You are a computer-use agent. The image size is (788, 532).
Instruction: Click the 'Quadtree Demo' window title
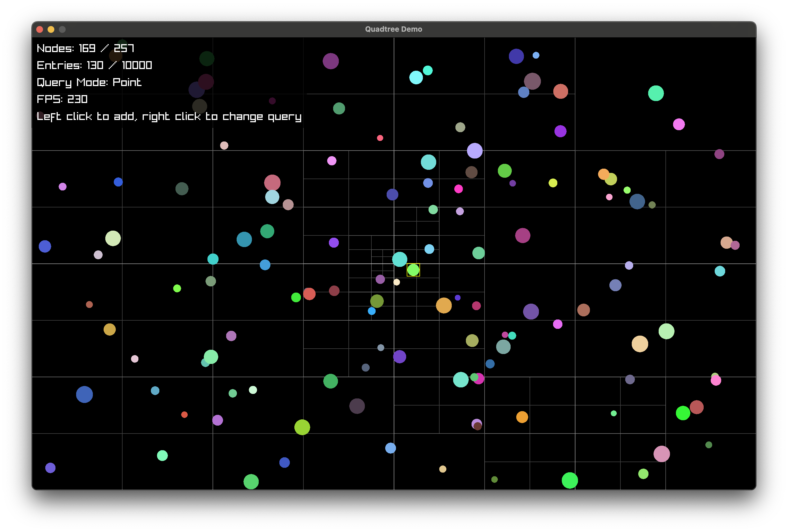[393, 29]
